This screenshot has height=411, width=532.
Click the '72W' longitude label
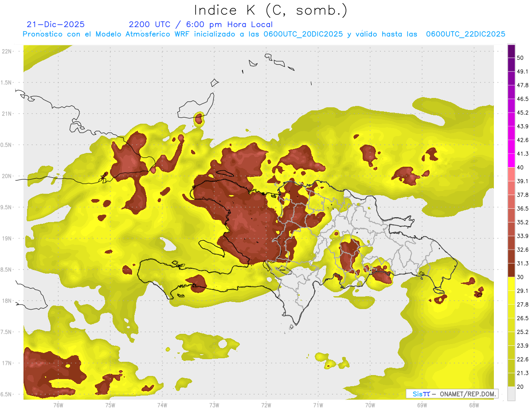coord(266,405)
